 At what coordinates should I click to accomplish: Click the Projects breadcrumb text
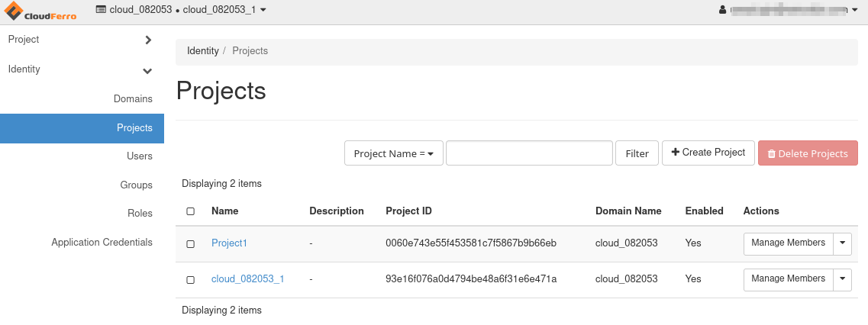250,51
